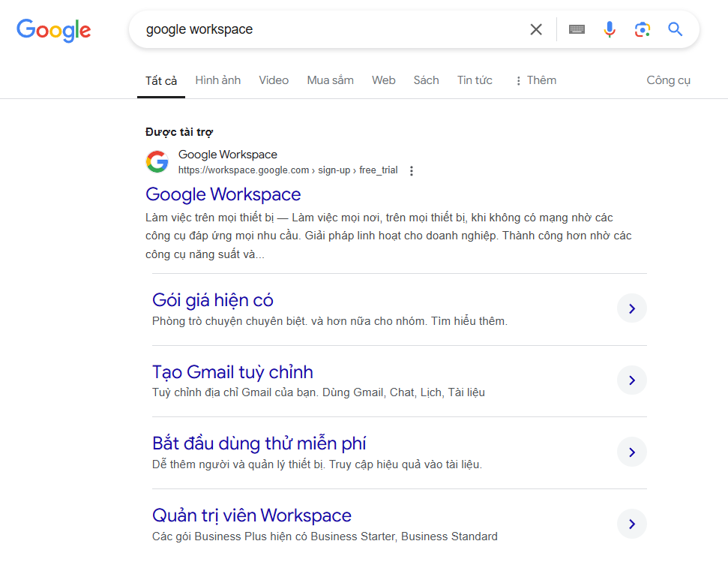Click the Google logo
The width and height of the screenshot is (728, 565).
tap(54, 30)
